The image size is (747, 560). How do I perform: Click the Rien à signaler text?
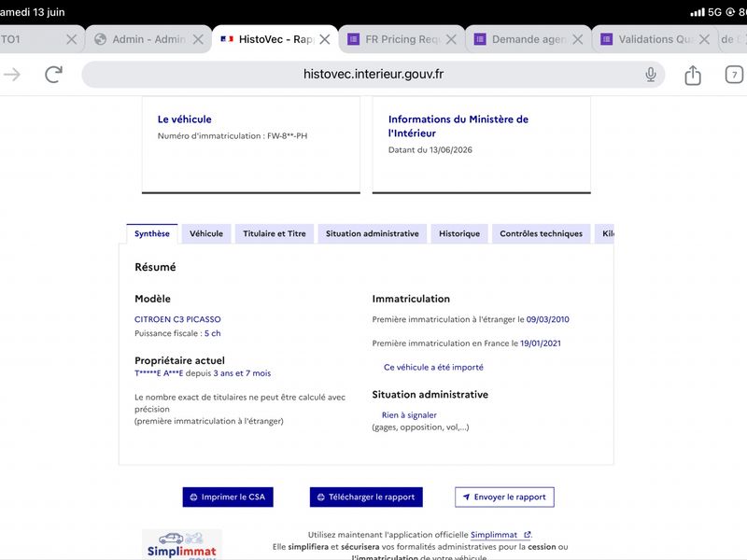(409, 415)
